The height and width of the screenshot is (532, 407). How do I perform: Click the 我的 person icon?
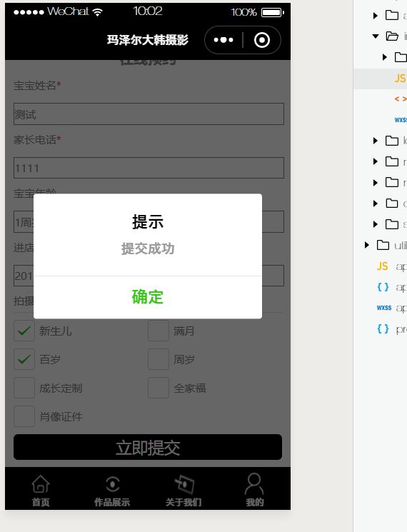click(x=254, y=484)
